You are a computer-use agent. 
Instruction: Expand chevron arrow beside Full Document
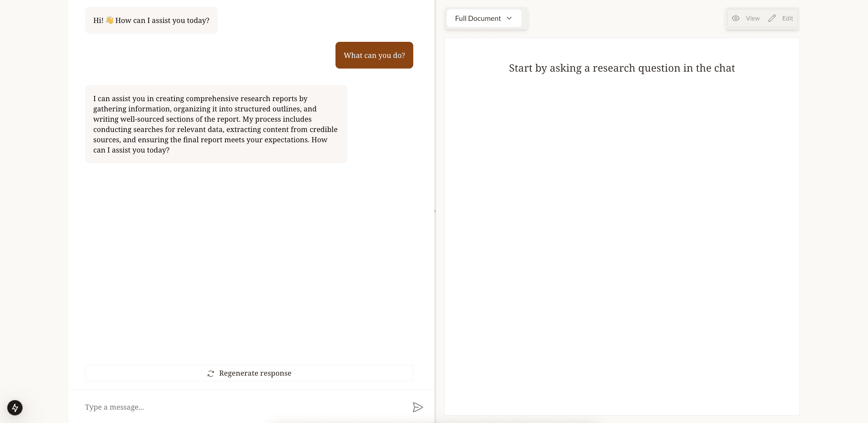(509, 18)
